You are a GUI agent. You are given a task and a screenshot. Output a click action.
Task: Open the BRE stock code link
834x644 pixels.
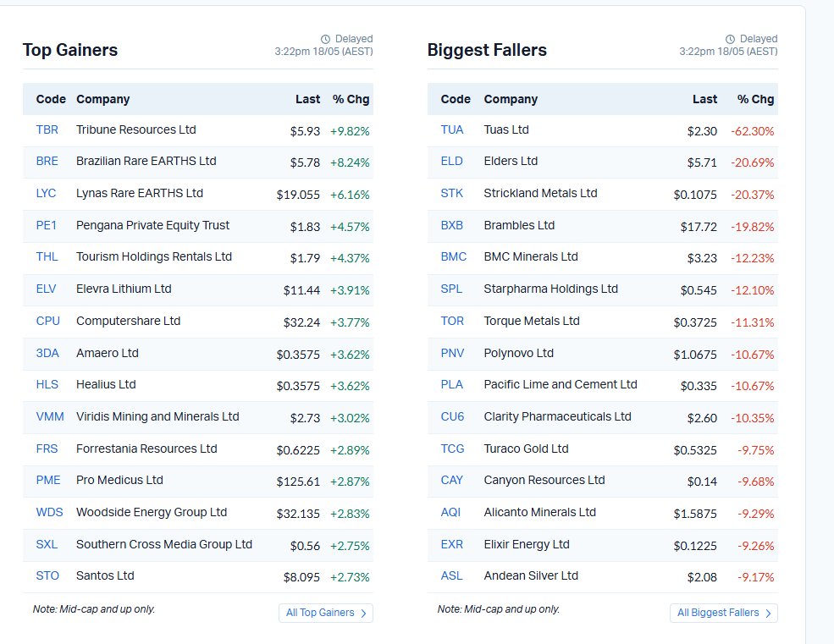tap(47, 161)
